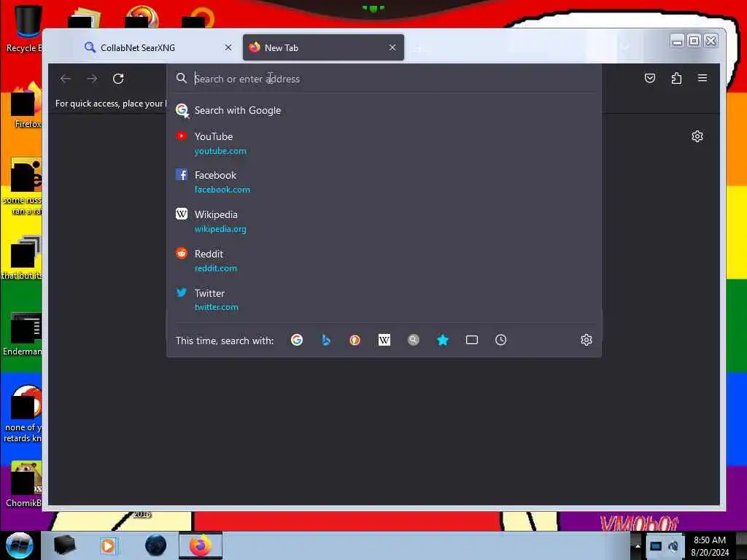
Task: Focus the Search or enter address field
Action: [384, 79]
